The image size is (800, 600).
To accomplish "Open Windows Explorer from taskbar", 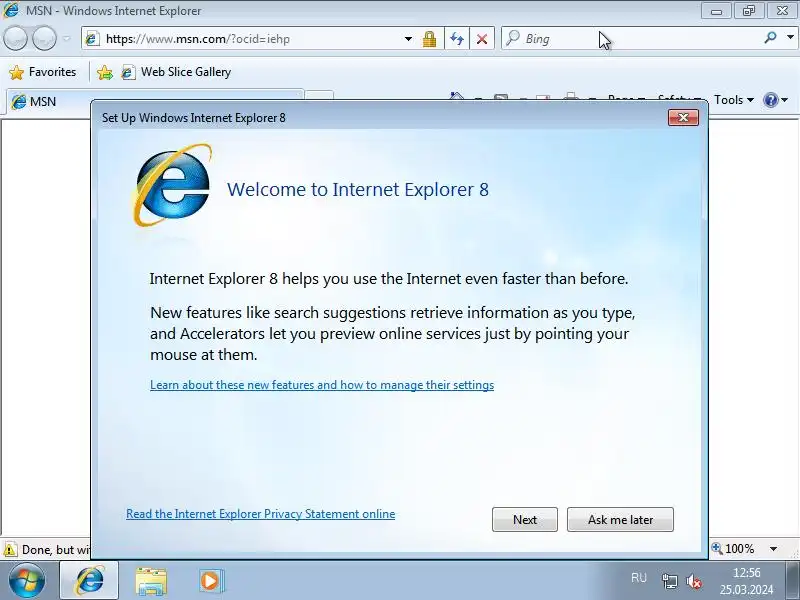I will pos(151,581).
